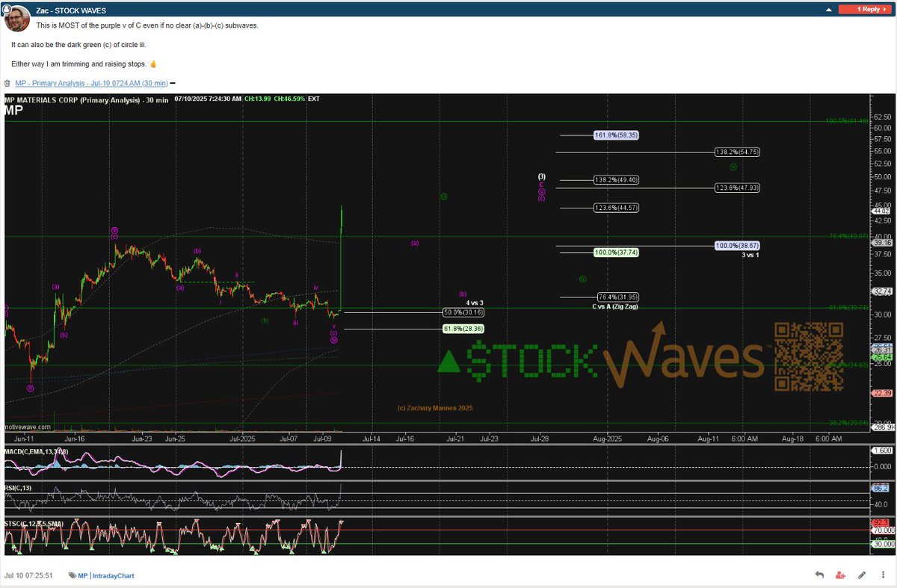Collapse the post with the up arrow
This screenshot has height=588, width=897.
coord(829,10)
